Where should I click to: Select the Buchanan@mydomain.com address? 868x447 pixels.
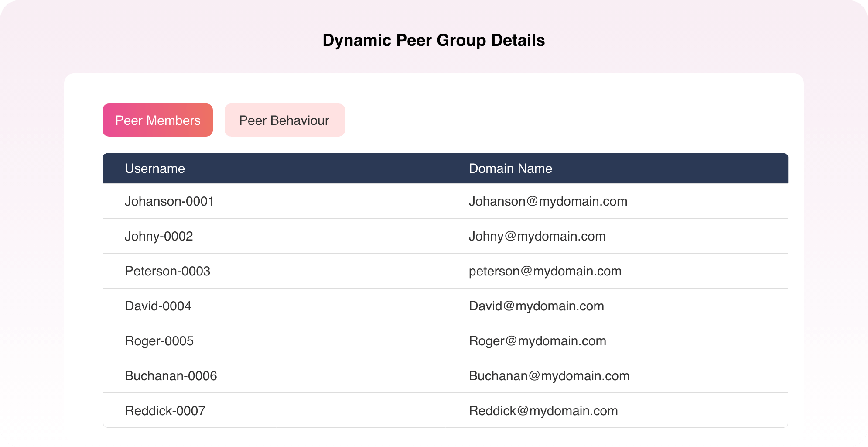coord(549,375)
